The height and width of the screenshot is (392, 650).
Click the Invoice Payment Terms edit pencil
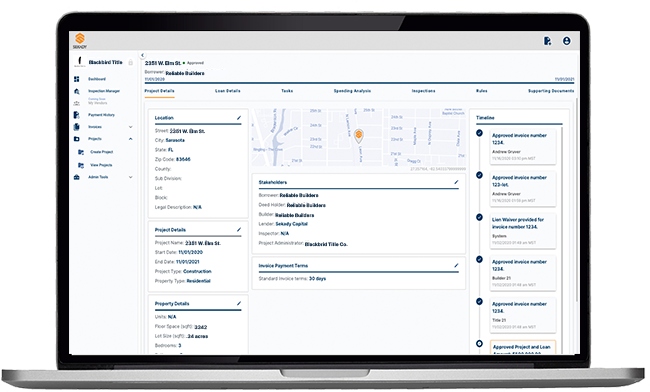tap(456, 266)
